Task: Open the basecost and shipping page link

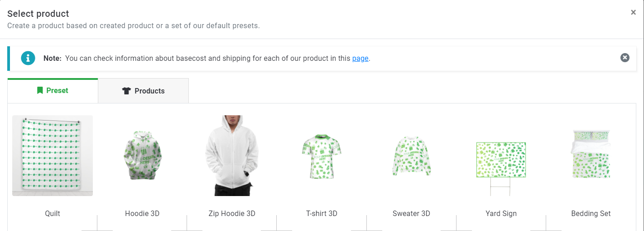Action: [360, 58]
